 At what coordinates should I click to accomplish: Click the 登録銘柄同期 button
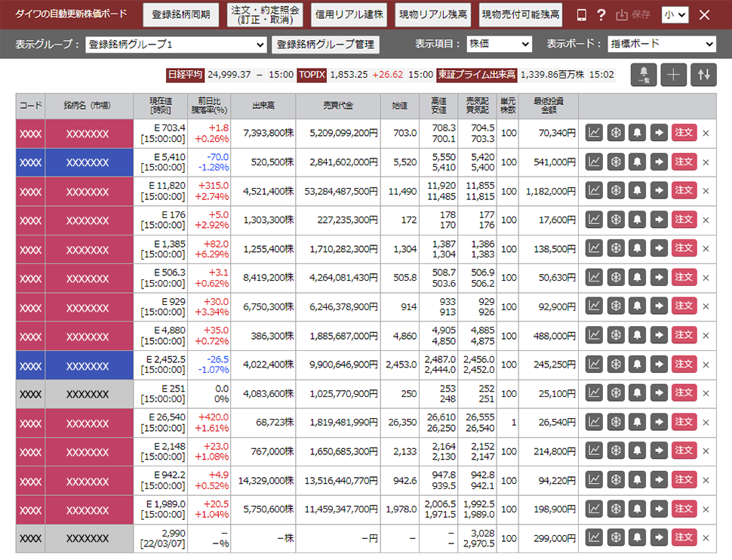click(181, 14)
